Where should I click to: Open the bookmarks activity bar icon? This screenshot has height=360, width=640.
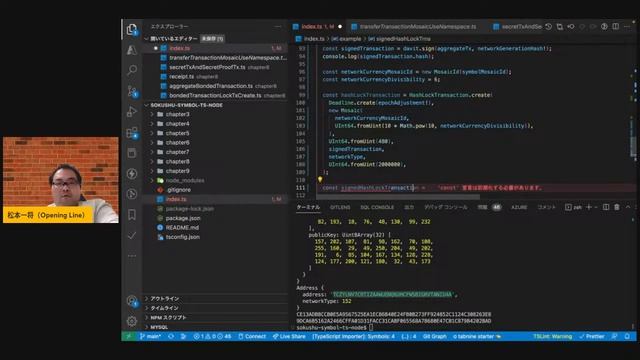(131, 215)
